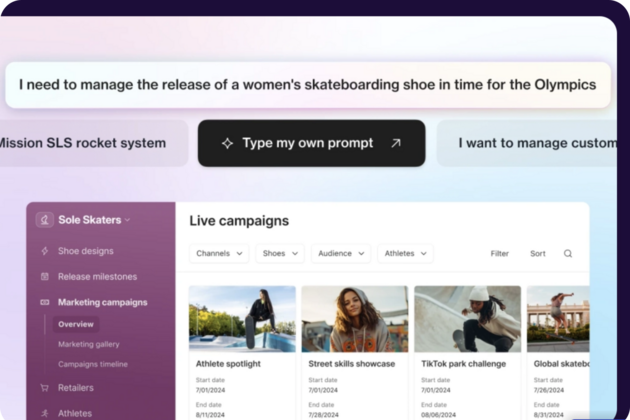The height and width of the screenshot is (420, 630).
Task: Click the Sort button
Action: [x=538, y=254]
